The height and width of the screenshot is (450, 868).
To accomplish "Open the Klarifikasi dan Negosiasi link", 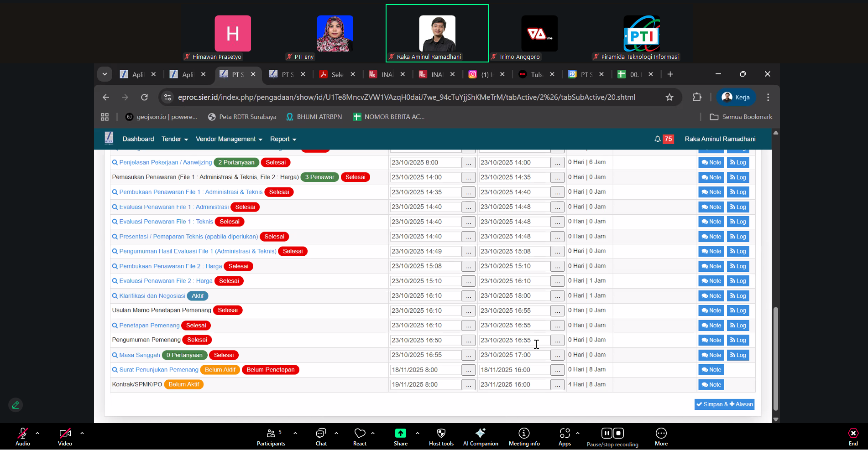I will coord(152,296).
